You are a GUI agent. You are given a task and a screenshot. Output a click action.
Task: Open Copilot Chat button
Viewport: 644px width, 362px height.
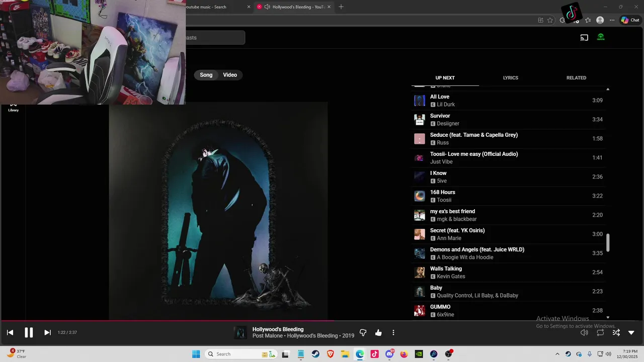(x=630, y=20)
